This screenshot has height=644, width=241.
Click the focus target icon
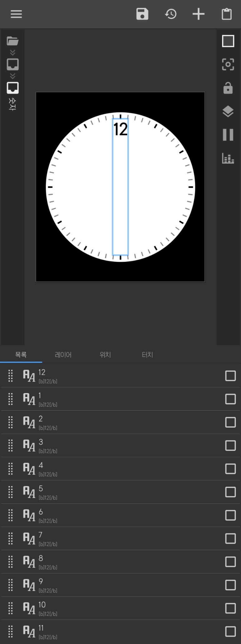tap(228, 65)
